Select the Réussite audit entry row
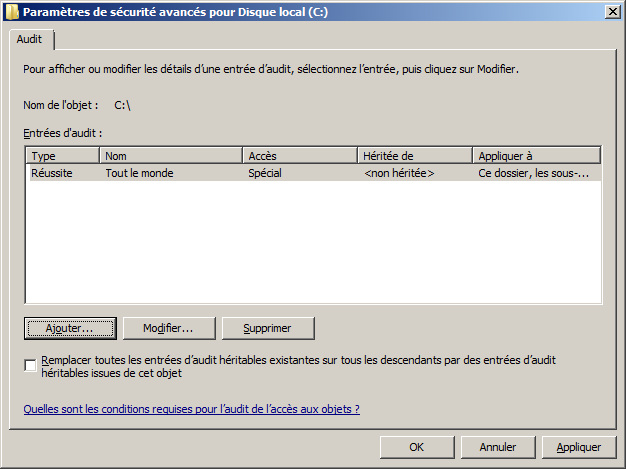This screenshot has width=626, height=469. click(x=52, y=173)
